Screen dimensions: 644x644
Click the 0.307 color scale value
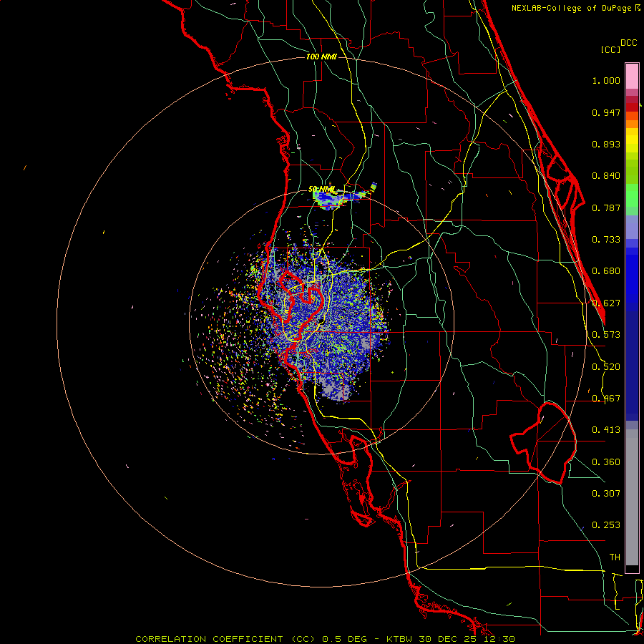(x=606, y=493)
